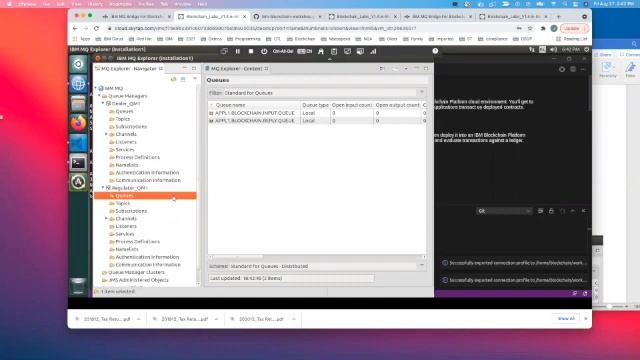The image size is (640, 360).
Task: Open the Scheme Standard for Queues dropdown arrow
Action: (422, 266)
